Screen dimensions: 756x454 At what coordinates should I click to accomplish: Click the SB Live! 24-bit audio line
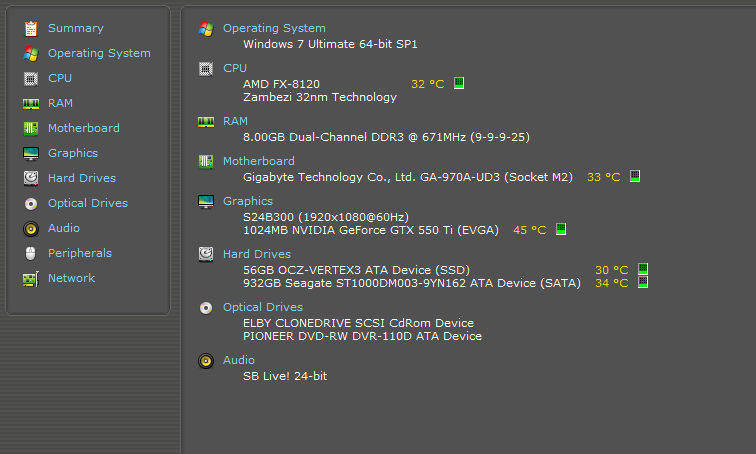click(285, 376)
